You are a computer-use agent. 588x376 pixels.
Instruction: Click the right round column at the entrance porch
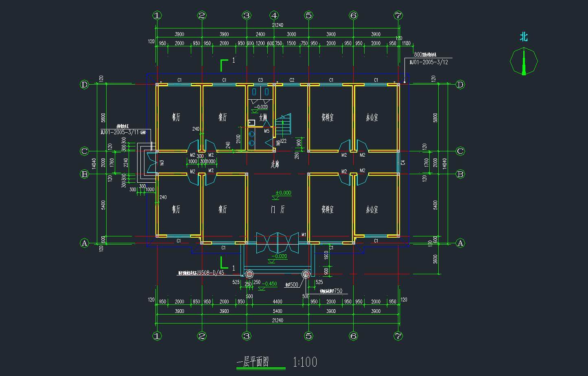[305, 274]
